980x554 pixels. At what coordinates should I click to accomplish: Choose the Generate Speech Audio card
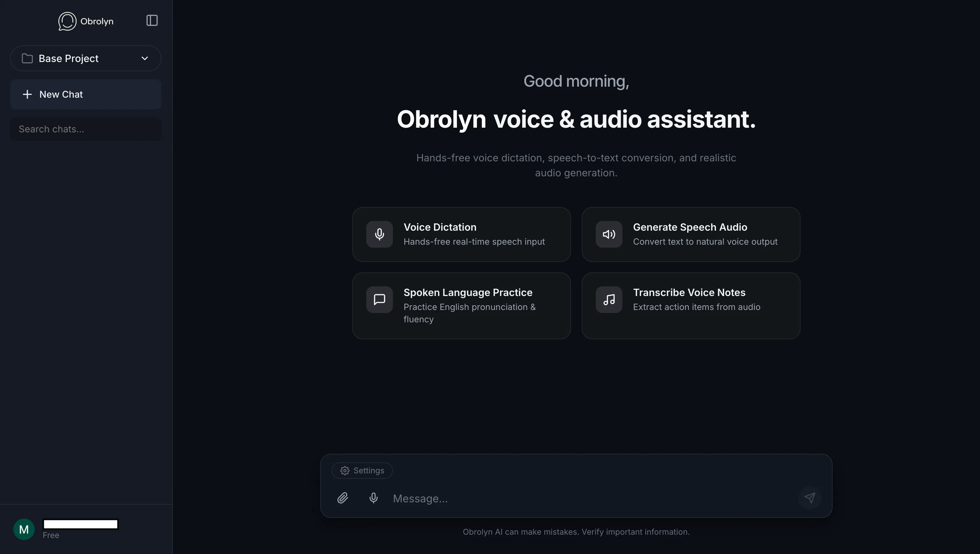click(691, 234)
